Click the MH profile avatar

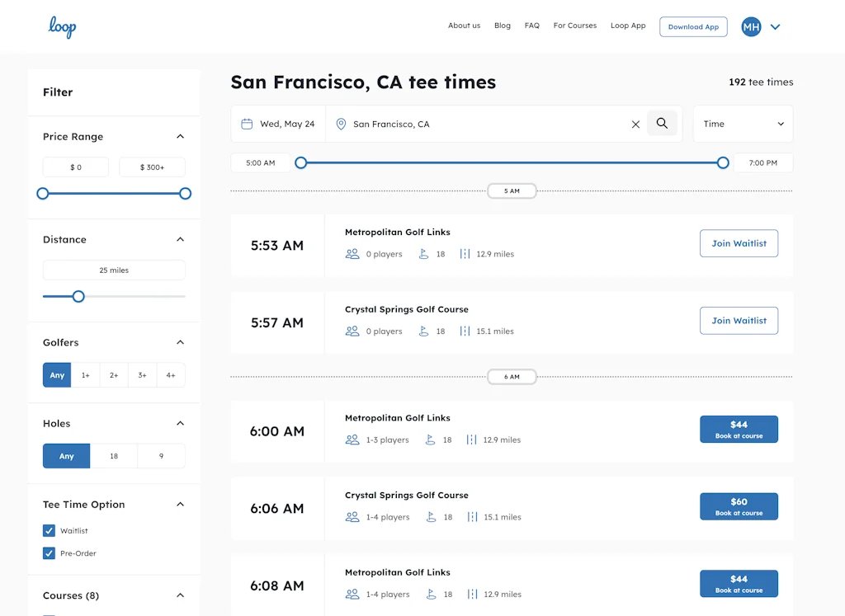(x=751, y=27)
